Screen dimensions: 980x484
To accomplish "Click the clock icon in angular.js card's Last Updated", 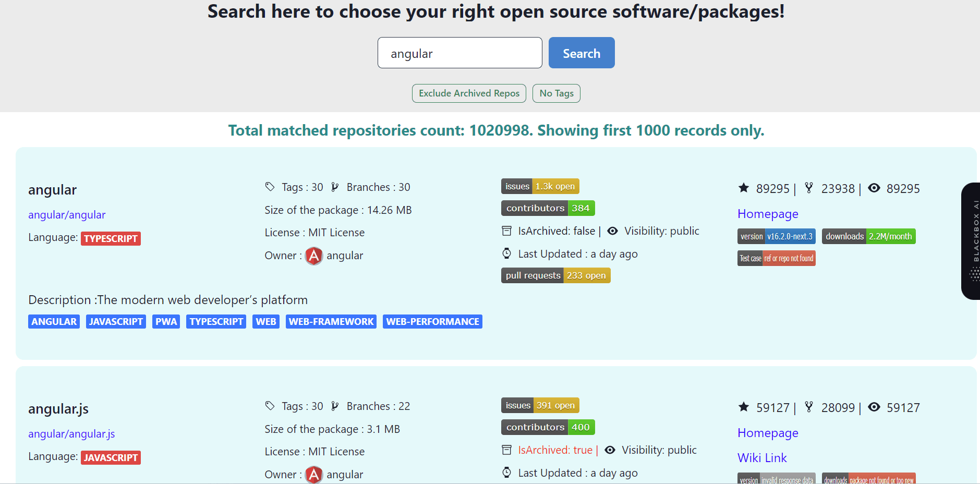I will [x=506, y=473].
